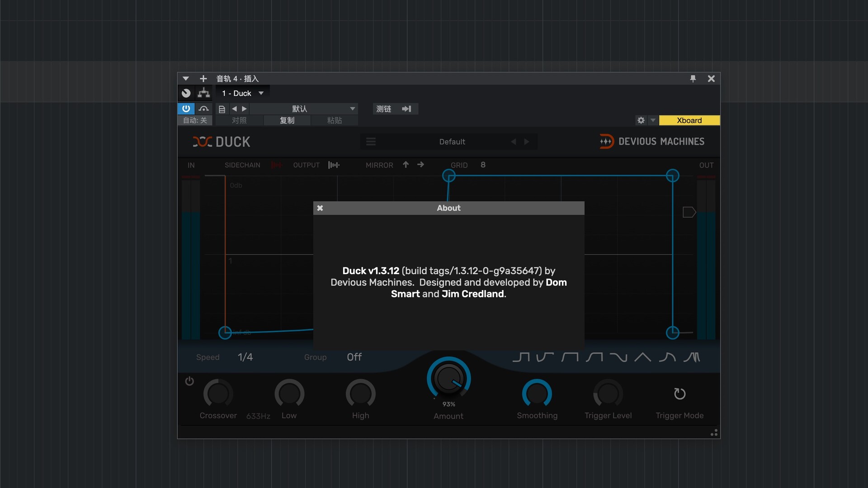This screenshot has width=868, height=488.
Task: Open the 默认 preset dropdown
Action: pyautogui.click(x=304, y=109)
